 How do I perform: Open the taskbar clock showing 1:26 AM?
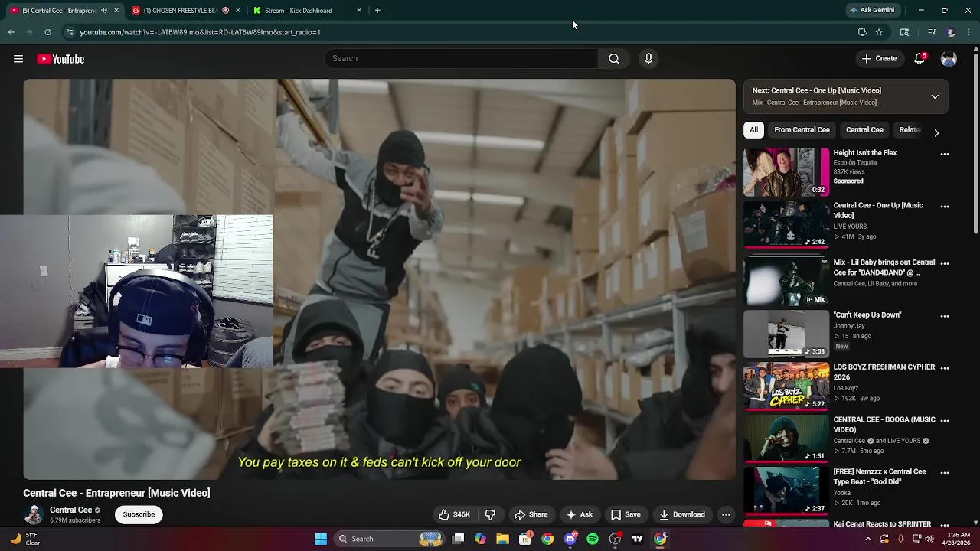pyautogui.click(x=958, y=539)
